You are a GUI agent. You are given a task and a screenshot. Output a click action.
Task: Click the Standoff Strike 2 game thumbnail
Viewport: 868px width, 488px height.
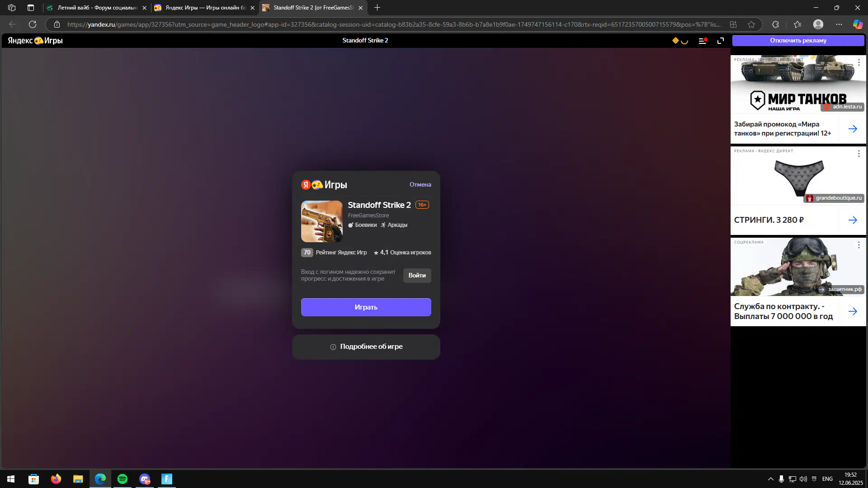[322, 221]
